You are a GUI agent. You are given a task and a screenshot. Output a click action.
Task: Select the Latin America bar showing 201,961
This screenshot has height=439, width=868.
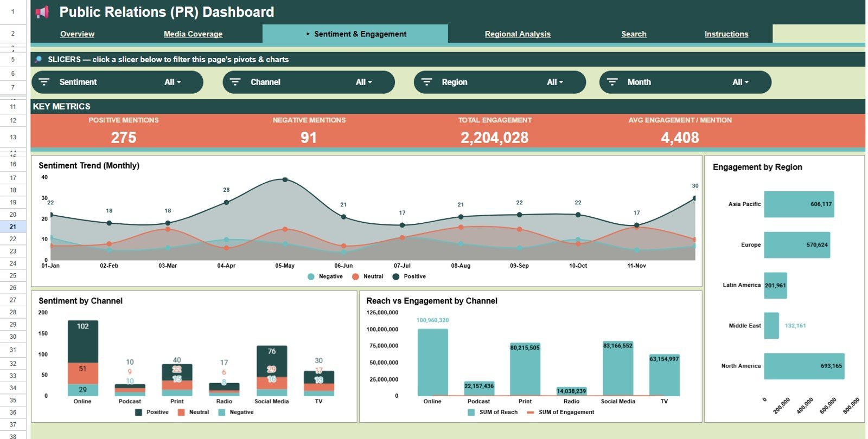(776, 286)
